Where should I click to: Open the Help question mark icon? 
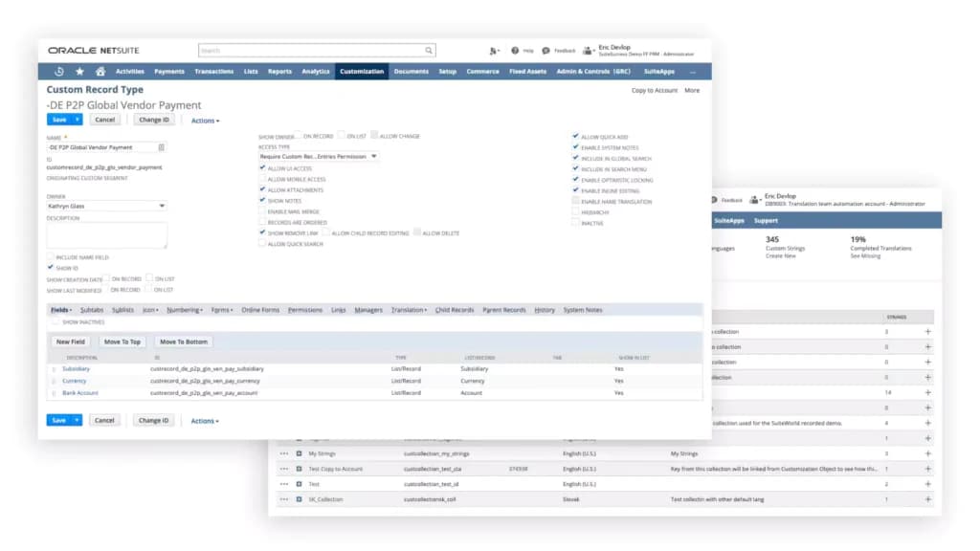point(514,51)
